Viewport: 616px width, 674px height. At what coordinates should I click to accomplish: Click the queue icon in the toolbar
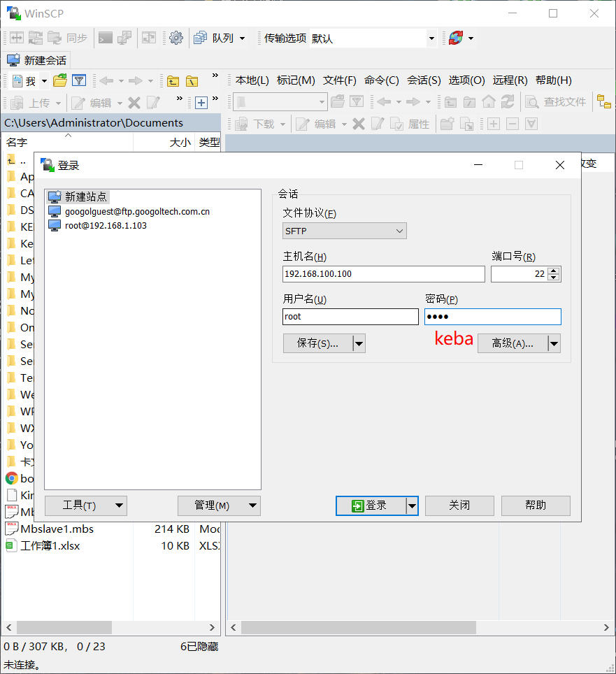(x=200, y=38)
